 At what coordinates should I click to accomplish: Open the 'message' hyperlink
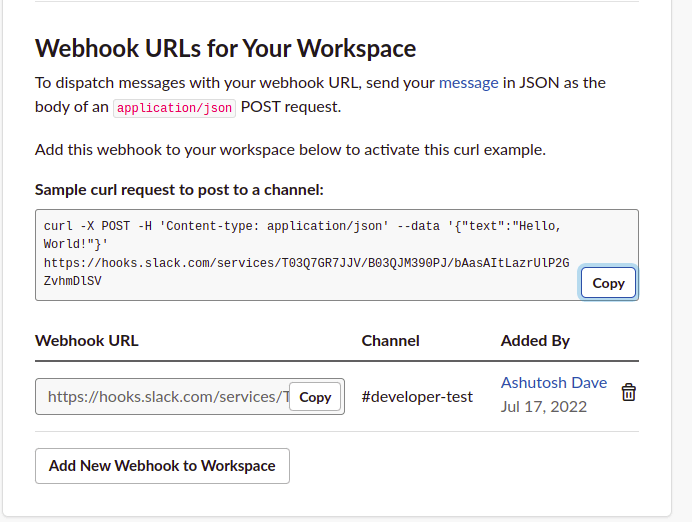pos(468,83)
